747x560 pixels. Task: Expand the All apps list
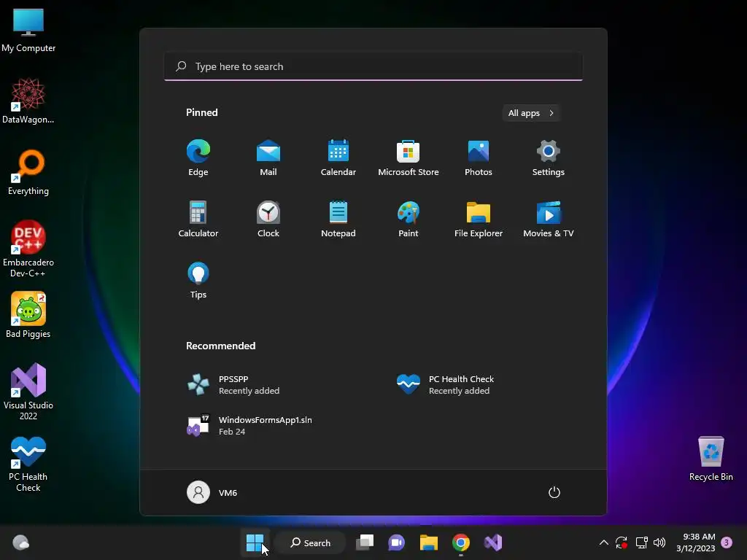click(531, 113)
